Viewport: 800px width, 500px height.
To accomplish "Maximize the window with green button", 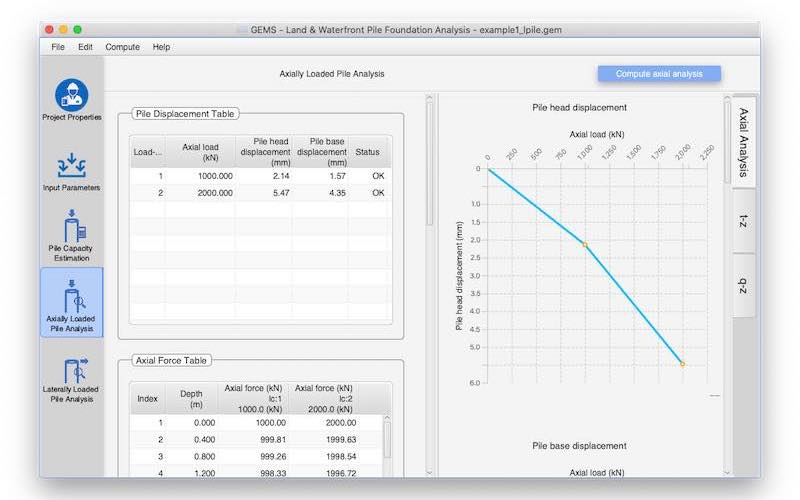I will pos(78,30).
